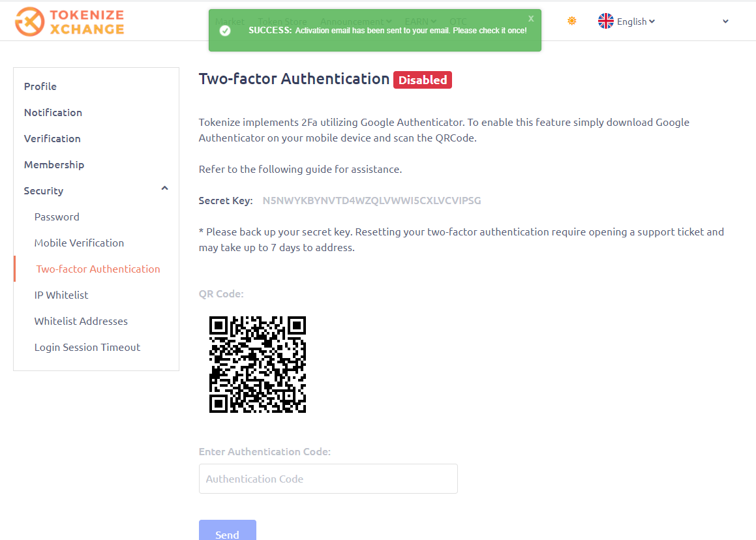Click the Two-factor Authentication heading
The height and width of the screenshot is (540, 756).
click(x=294, y=79)
